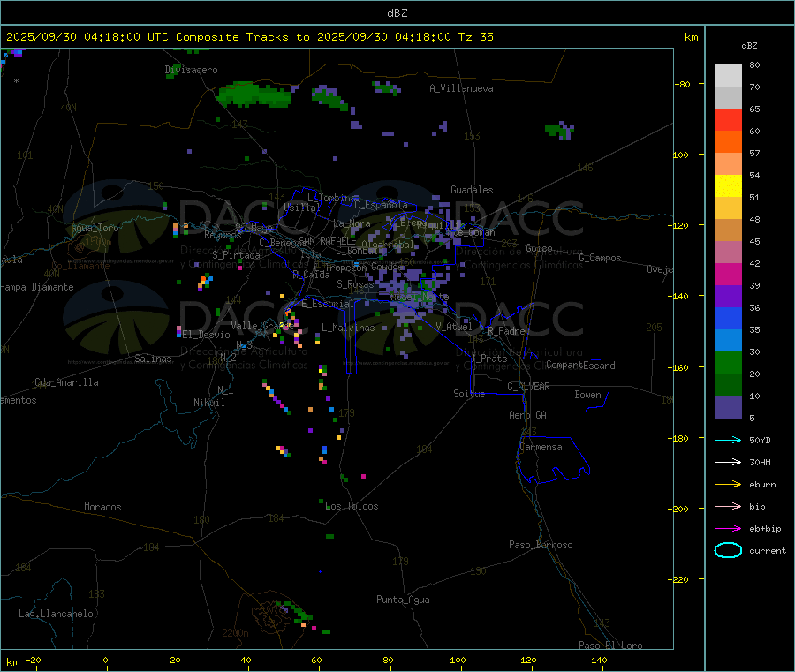Viewport: 795px width, 672px height.
Task: Click the V_Atuel label
Action: tap(454, 327)
